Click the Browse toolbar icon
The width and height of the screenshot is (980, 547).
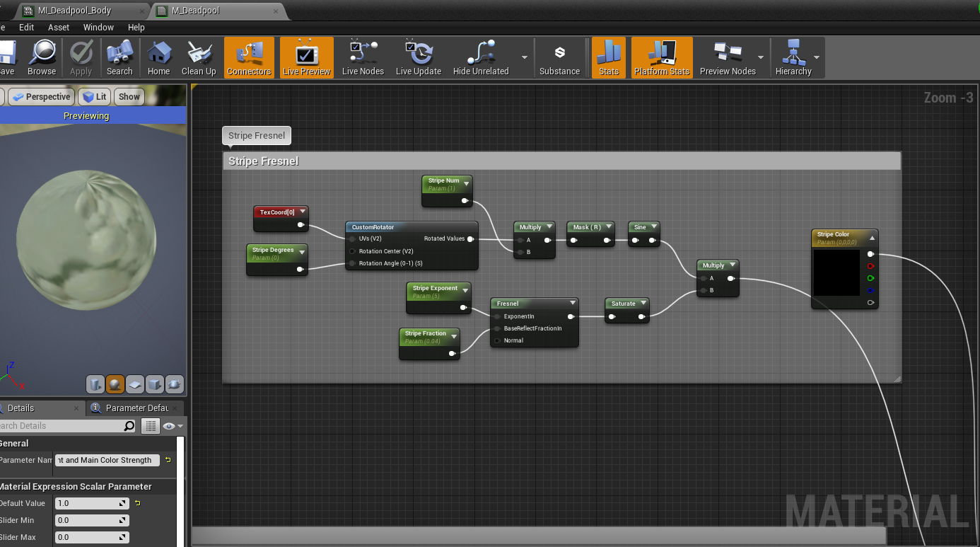pyautogui.click(x=42, y=57)
